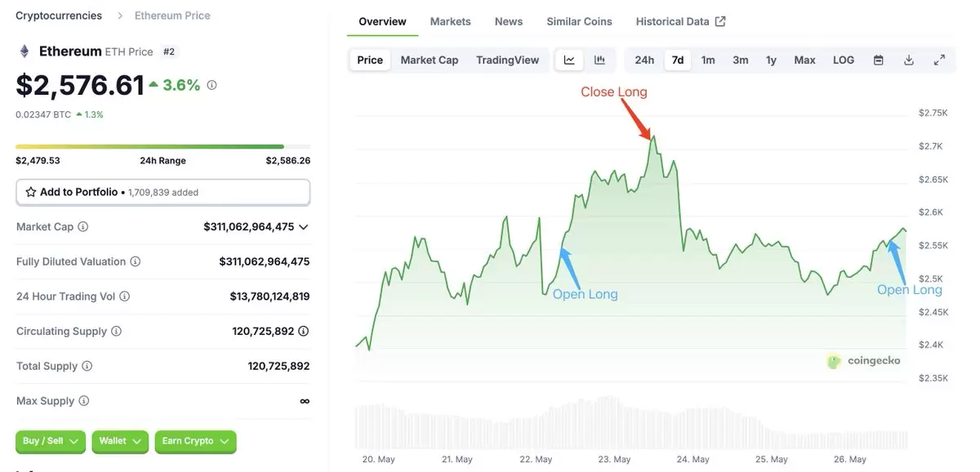Open the Wallet dropdown
Viewport: 980px width, 472px height.
120,442
